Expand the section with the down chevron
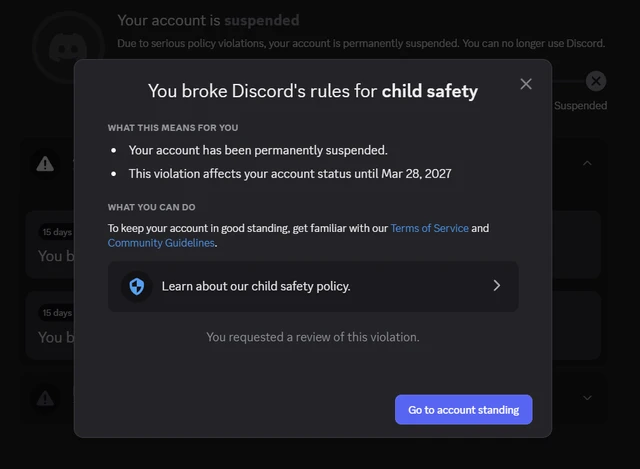This screenshot has width=640, height=469. click(x=587, y=398)
